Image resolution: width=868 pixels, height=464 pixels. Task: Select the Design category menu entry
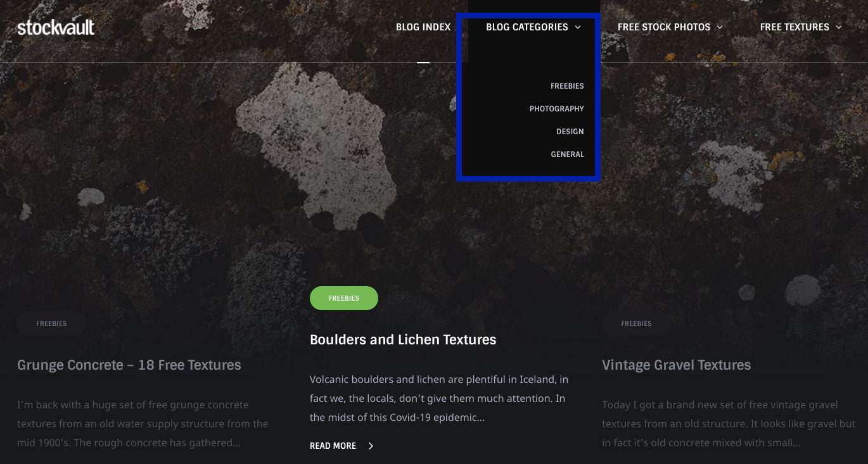click(570, 132)
